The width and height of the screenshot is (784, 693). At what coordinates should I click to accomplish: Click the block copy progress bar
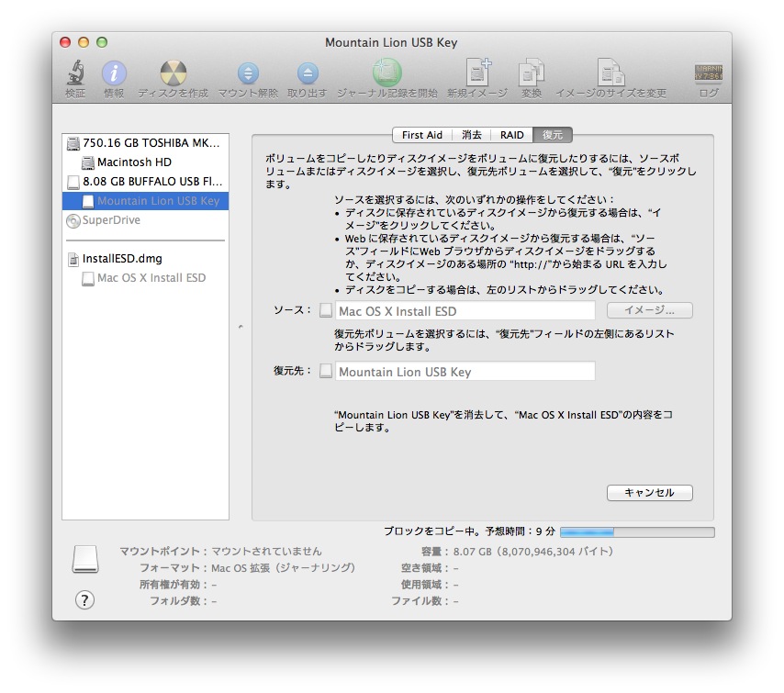click(x=637, y=532)
